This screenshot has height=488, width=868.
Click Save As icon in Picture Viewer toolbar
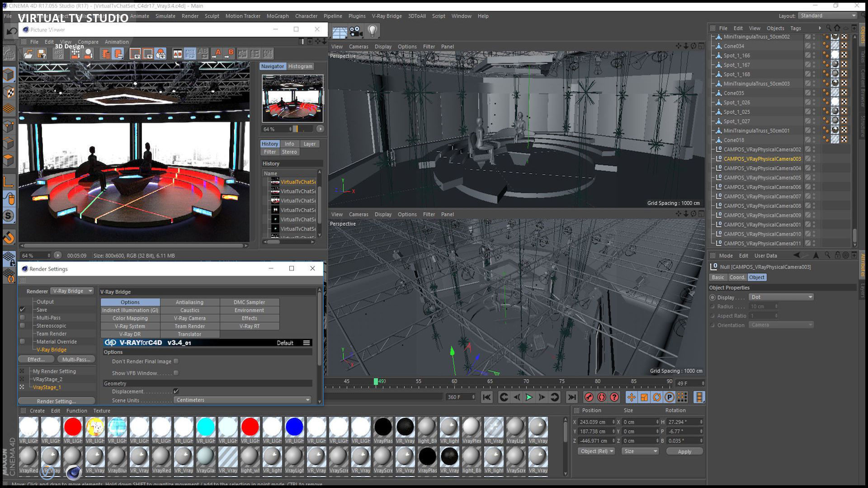(42, 54)
